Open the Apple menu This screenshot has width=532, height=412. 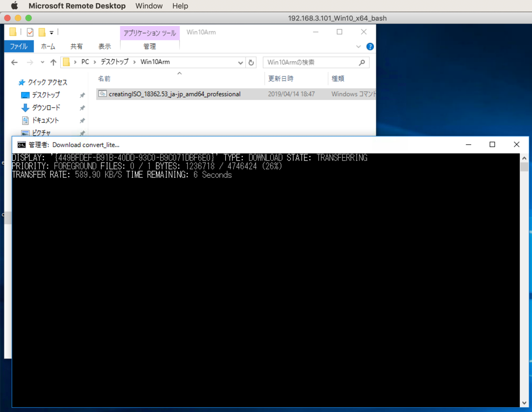pos(14,6)
